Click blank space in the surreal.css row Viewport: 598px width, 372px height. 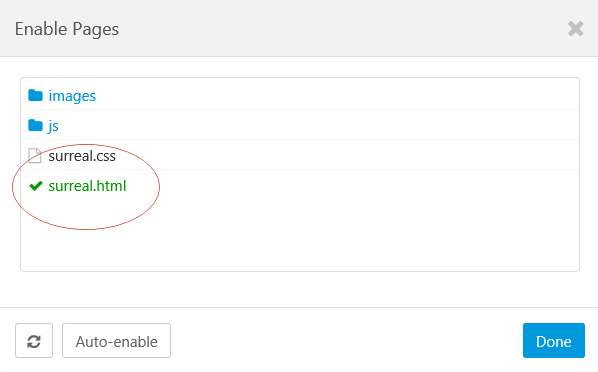(343, 155)
